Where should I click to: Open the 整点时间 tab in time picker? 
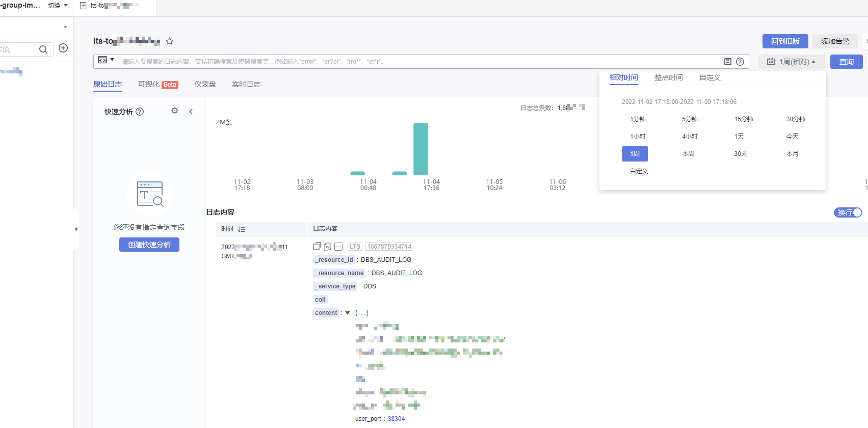pos(668,77)
